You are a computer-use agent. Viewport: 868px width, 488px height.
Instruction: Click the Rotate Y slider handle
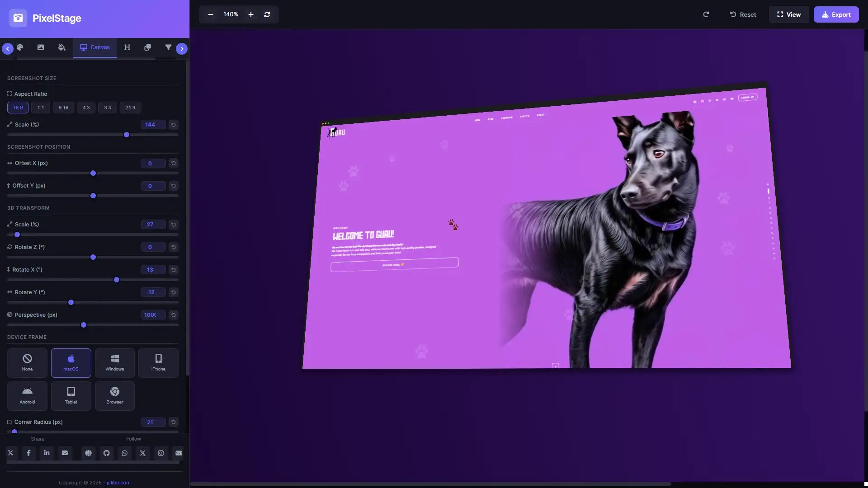71,302
